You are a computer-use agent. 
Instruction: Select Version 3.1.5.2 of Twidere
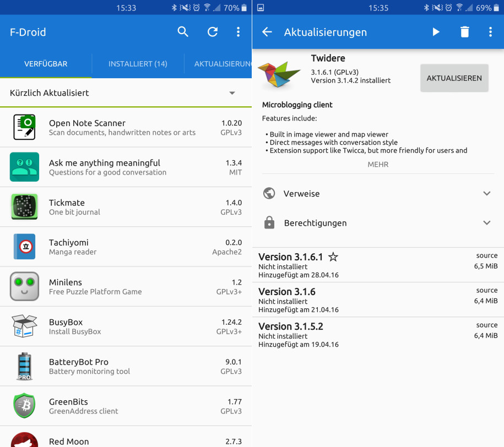[378, 335]
